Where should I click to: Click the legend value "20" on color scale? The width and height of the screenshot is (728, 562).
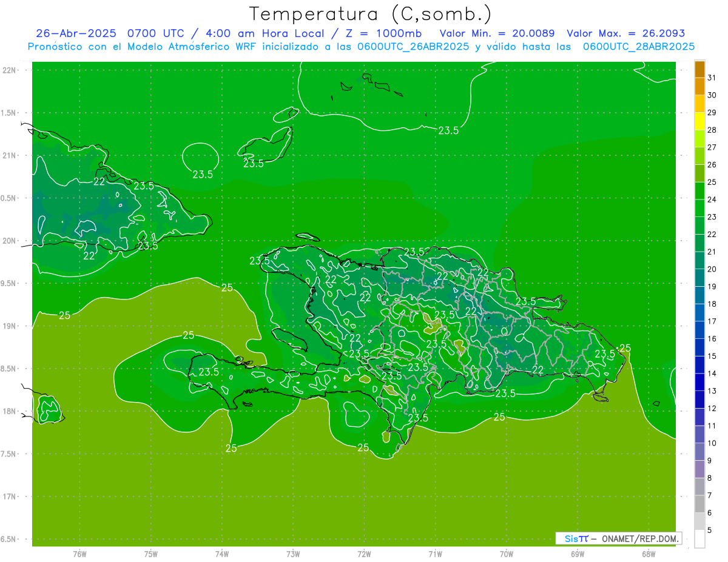[712, 269]
